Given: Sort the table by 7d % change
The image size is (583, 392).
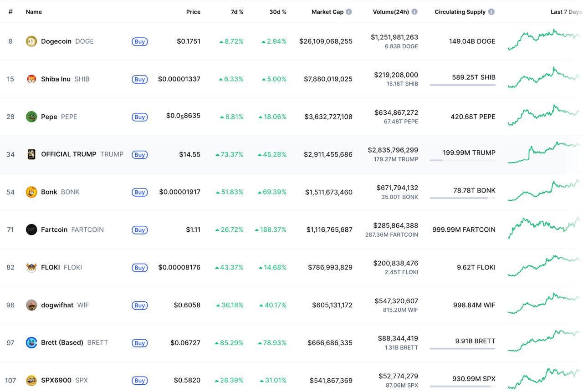Looking at the screenshot, I should (x=237, y=11).
